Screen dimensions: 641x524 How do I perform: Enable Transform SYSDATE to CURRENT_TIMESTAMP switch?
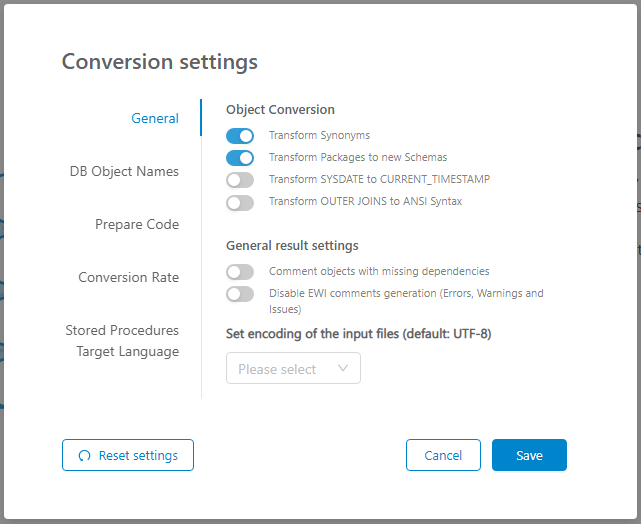click(240, 180)
